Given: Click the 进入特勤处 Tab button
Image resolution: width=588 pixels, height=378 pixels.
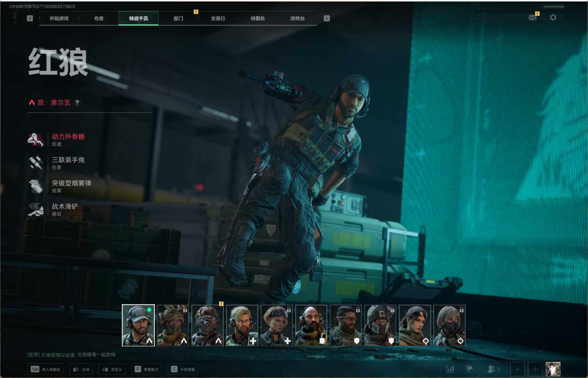Looking at the screenshot, I should (x=46, y=369).
